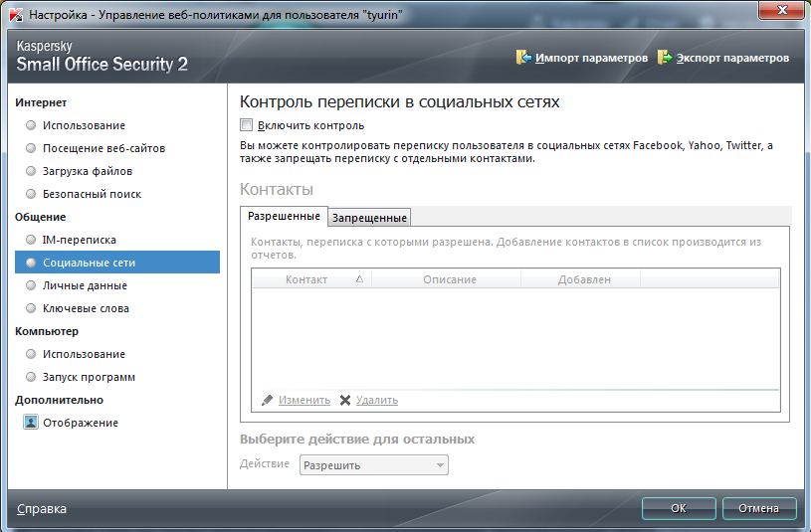Click the bullet beside Использование under Компьютер

coord(31,354)
